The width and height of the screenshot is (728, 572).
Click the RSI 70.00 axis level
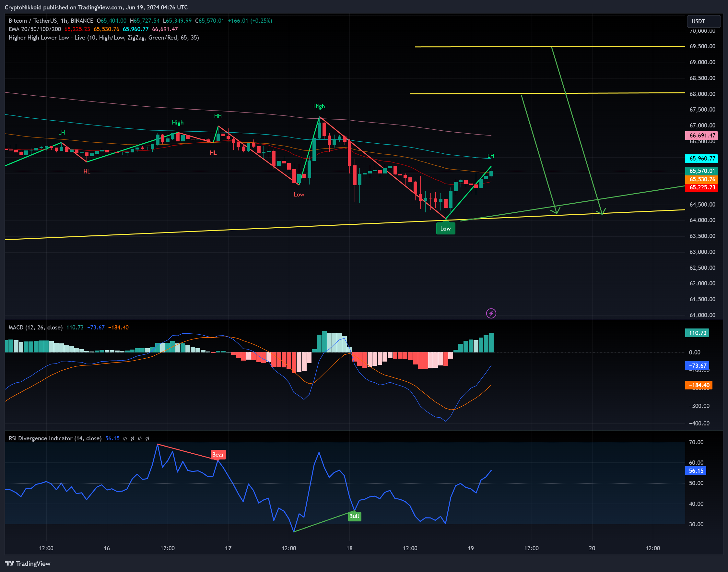[696, 442]
